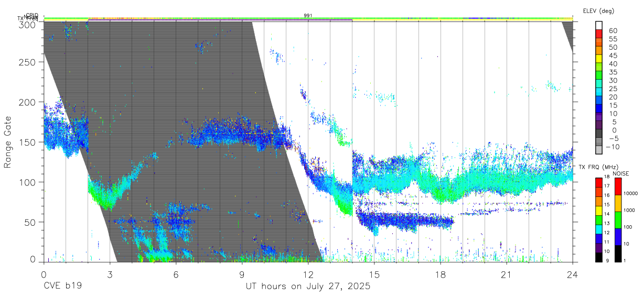
Task: Click the '150' tick on Range Gate axis
Action: pyautogui.click(x=28, y=142)
